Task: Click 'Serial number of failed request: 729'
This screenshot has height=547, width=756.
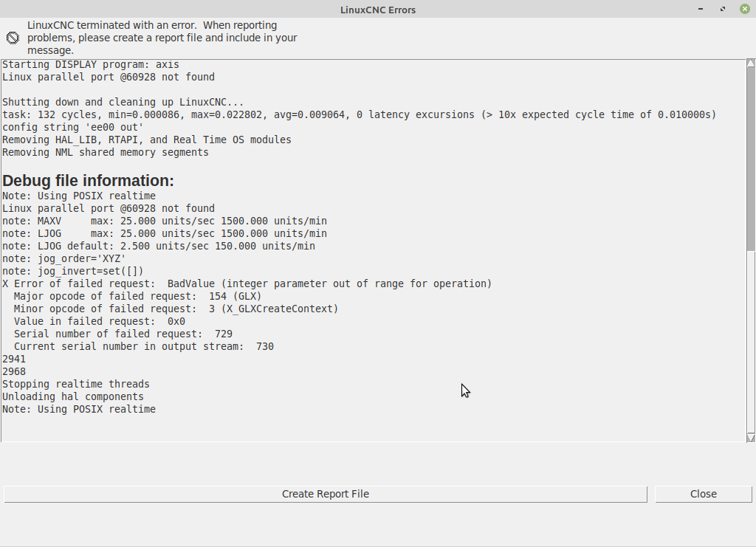Action: coord(123,334)
